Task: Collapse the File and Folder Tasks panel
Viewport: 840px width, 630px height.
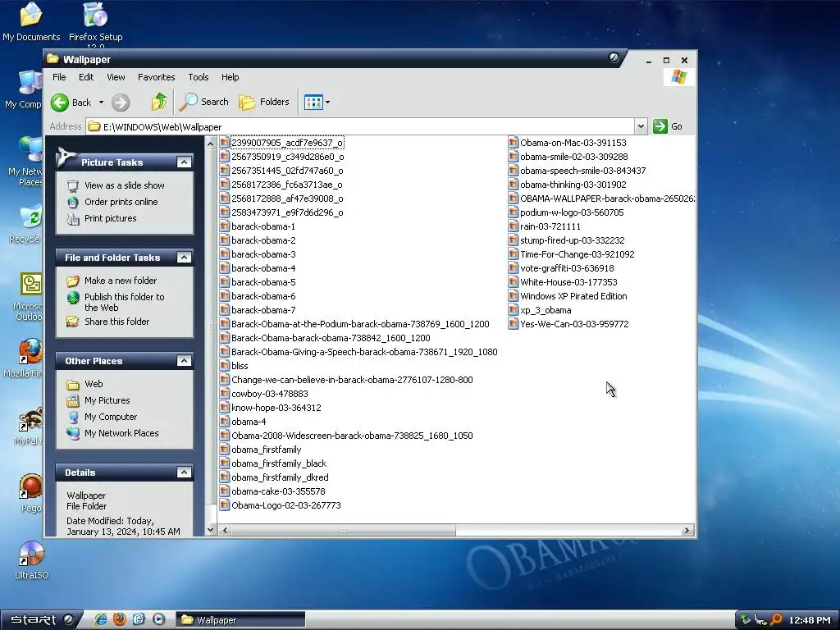Action: point(184,258)
